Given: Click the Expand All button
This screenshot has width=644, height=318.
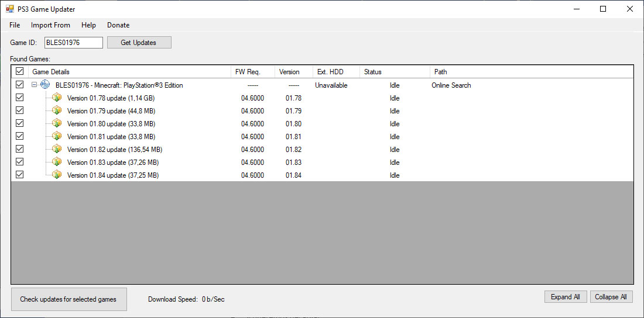Looking at the screenshot, I should coord(566,296).
